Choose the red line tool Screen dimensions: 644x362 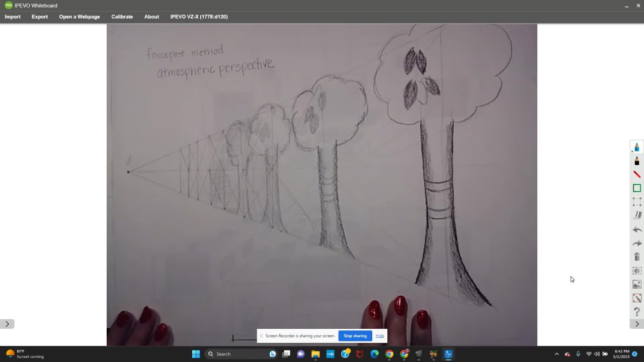point(636,174)
